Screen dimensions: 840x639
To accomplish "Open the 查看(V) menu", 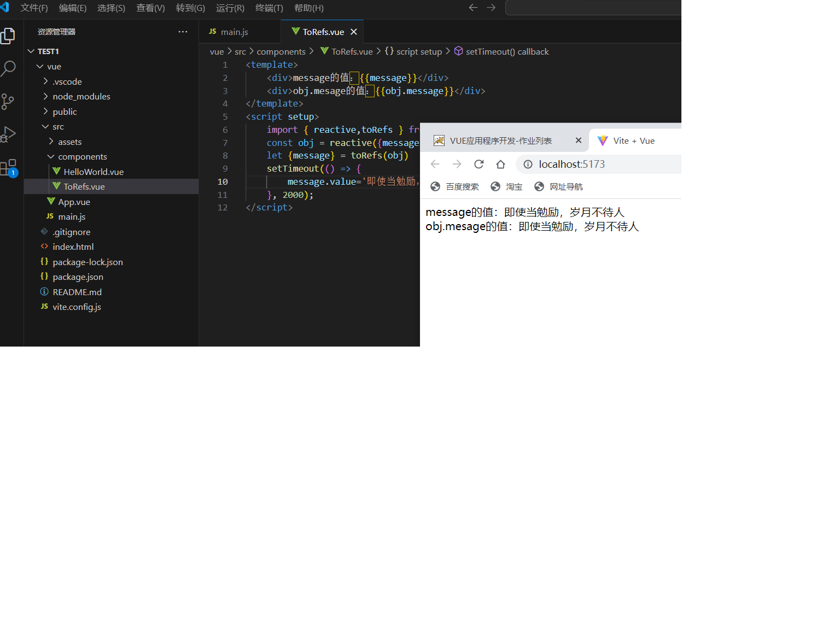I will (x=150, y=8).
